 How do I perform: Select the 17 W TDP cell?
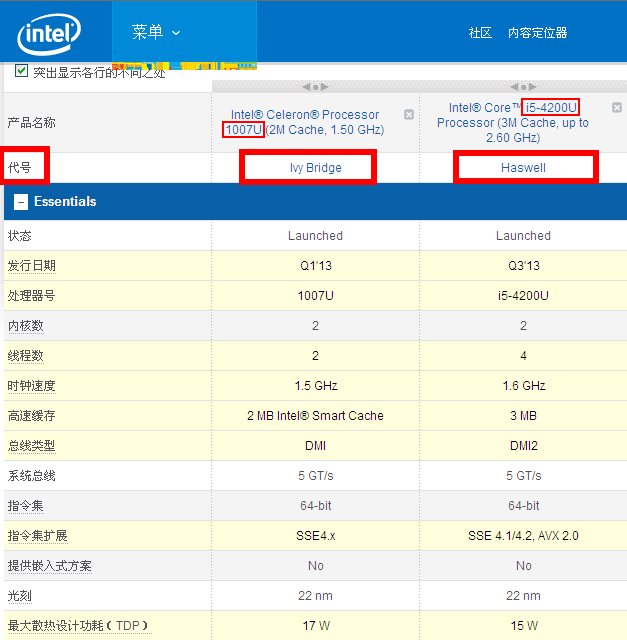tap(316, 626)
